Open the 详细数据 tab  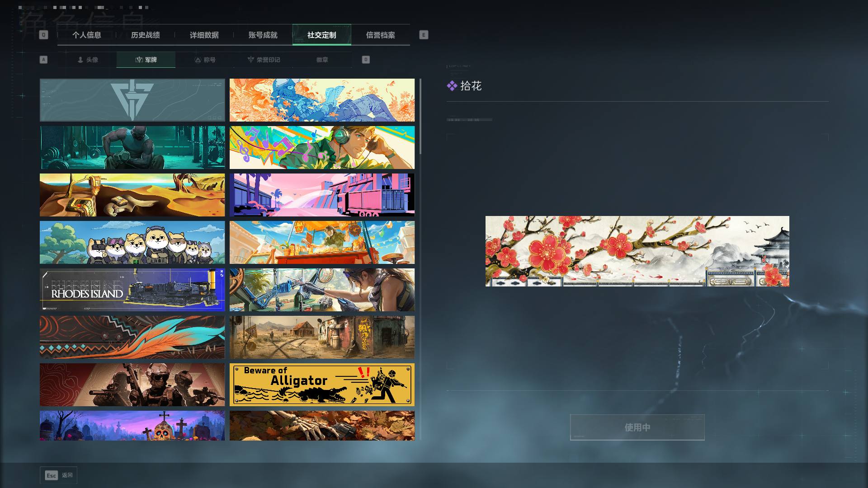pos(204,35)
